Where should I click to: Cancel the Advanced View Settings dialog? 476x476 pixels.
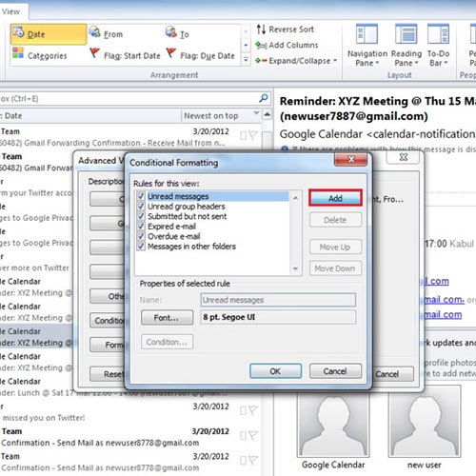pos(392,374)
